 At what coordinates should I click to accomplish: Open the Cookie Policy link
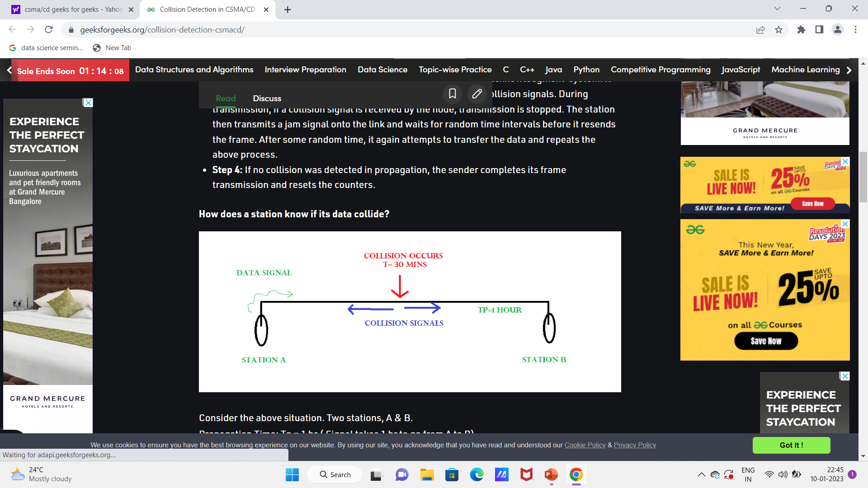pyautogui.click(x=585, y=445)
